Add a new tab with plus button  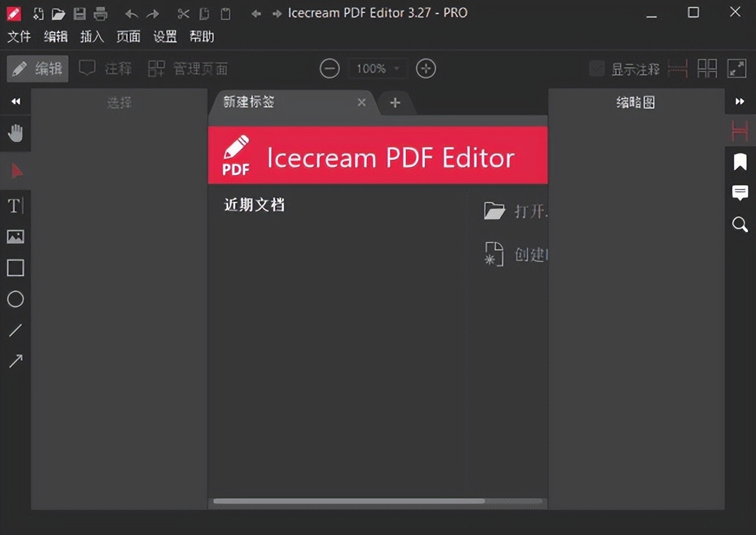pyautogui.click(x=395, y=103)
